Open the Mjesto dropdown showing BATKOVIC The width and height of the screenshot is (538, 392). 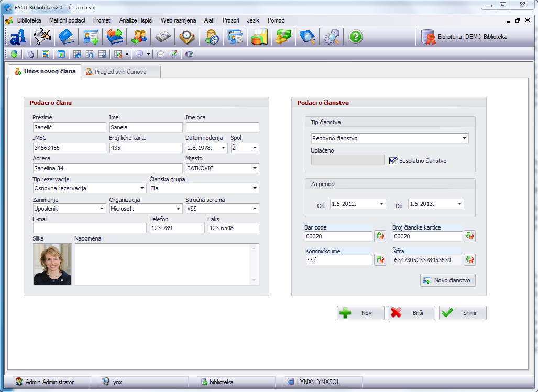pyautogui.click(x=255, y=168)
